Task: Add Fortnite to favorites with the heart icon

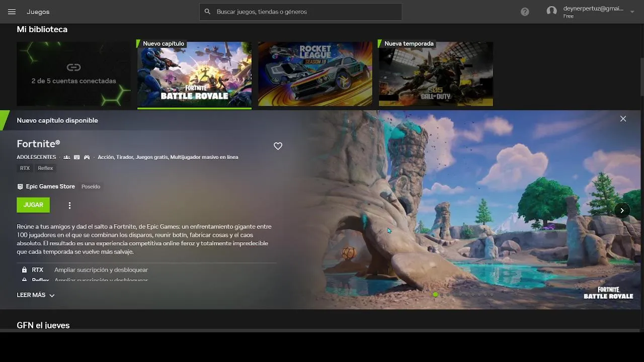Action: coord(278,146)
